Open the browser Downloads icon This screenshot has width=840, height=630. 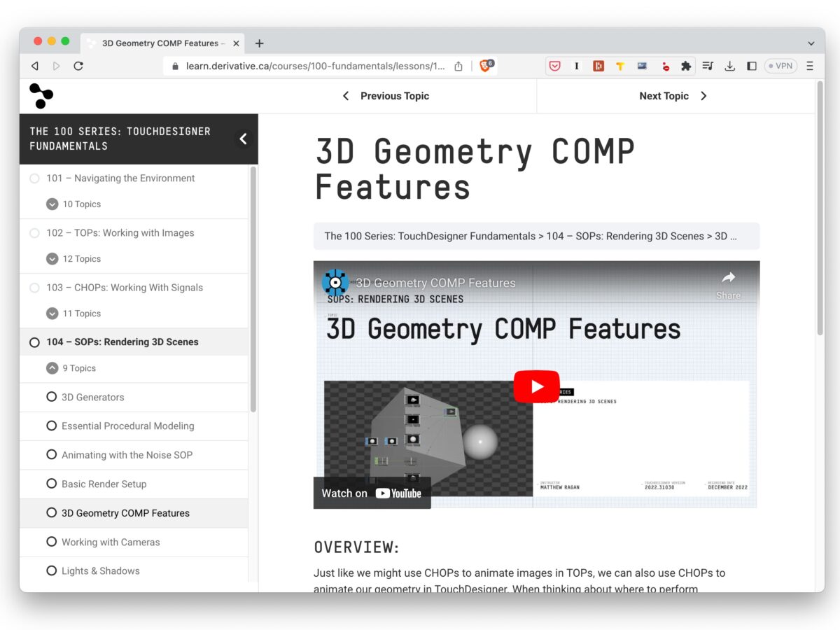tap(729, 66)
